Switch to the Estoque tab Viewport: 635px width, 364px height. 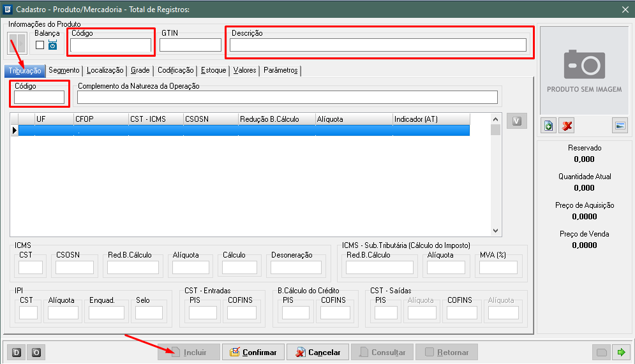pyautogui.click(x=213, y=71)
